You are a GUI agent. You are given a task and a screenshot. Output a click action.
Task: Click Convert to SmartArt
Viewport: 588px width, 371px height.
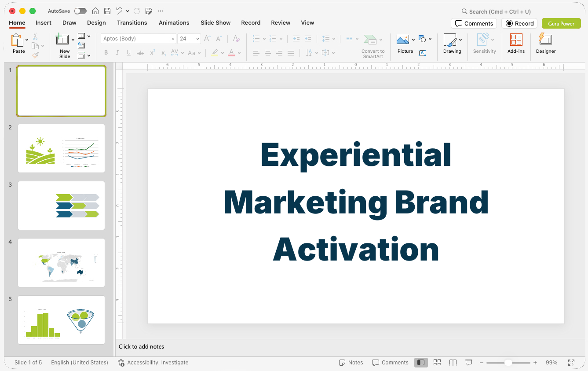point(373,46)
